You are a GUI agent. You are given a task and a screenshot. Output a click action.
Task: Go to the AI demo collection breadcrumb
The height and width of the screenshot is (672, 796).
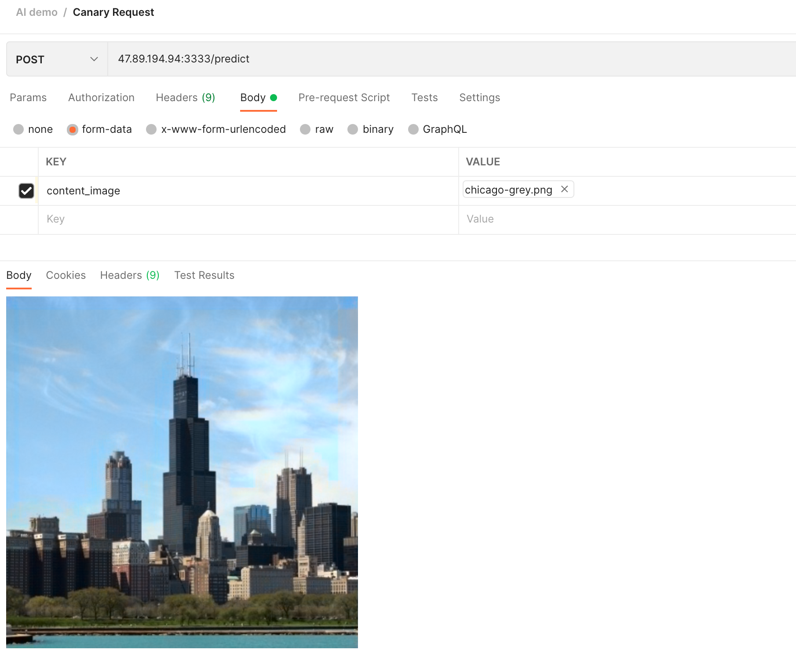click(37, 12)
